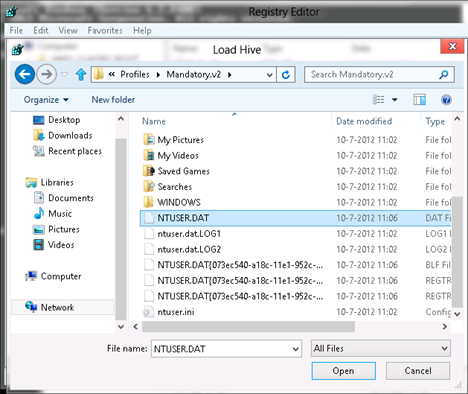Open the File name dropdown arrow

pos(295,349)
